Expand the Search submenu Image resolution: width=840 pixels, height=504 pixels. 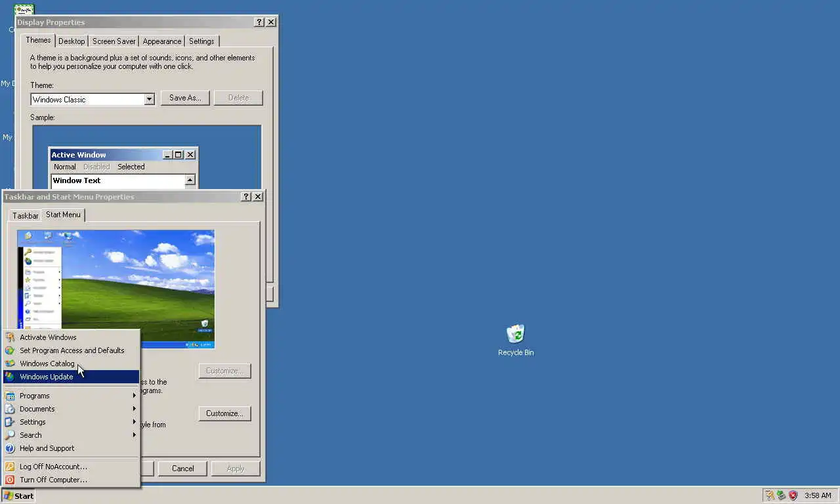point(71,435)
